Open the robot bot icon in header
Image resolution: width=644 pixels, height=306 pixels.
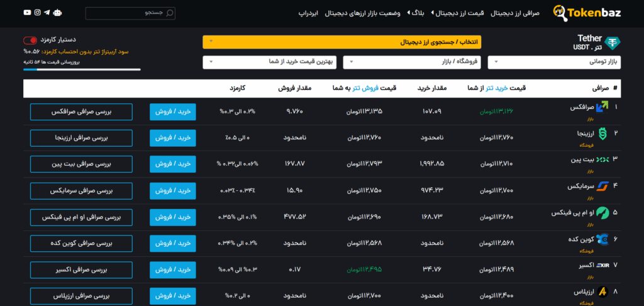(57, 13)
